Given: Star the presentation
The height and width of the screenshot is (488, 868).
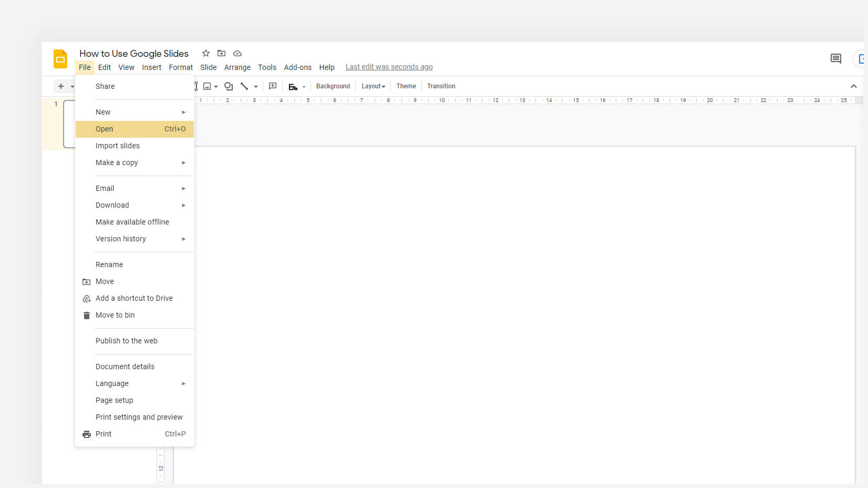Looking at the screenshot, I should 206,53.
